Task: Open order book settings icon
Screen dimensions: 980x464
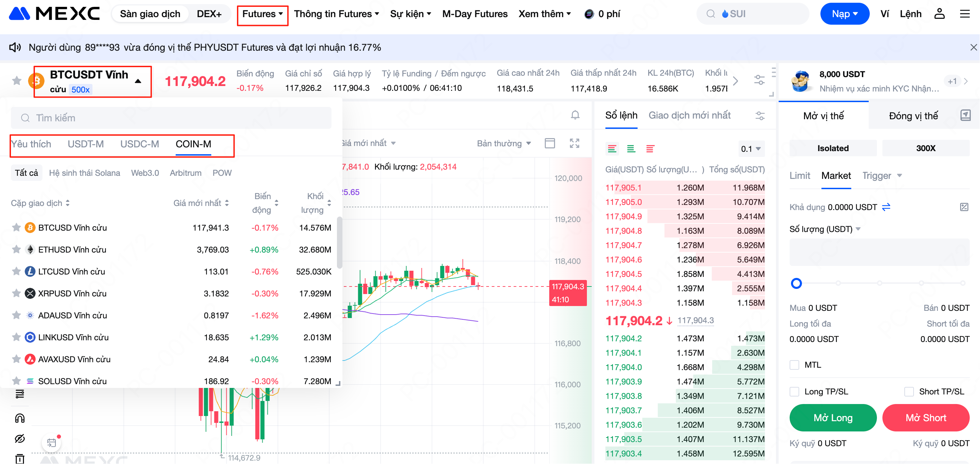Action: [x=760, y=116]
